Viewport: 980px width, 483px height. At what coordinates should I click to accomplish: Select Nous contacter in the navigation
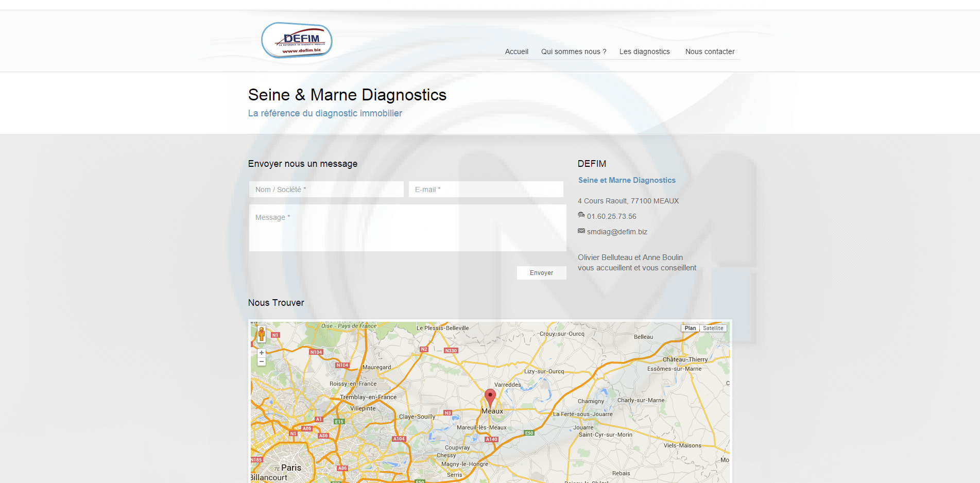(x=710, y=51)
